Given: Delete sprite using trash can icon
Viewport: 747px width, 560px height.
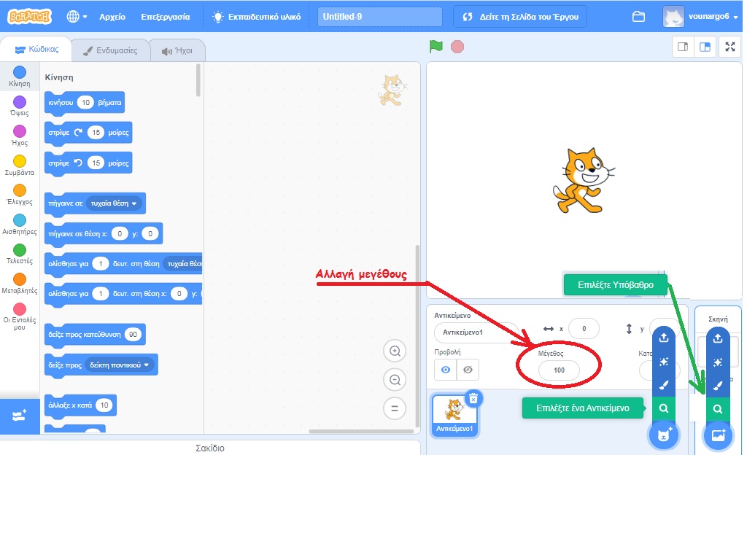Looking at the screenshot, I should pos(473,398).
